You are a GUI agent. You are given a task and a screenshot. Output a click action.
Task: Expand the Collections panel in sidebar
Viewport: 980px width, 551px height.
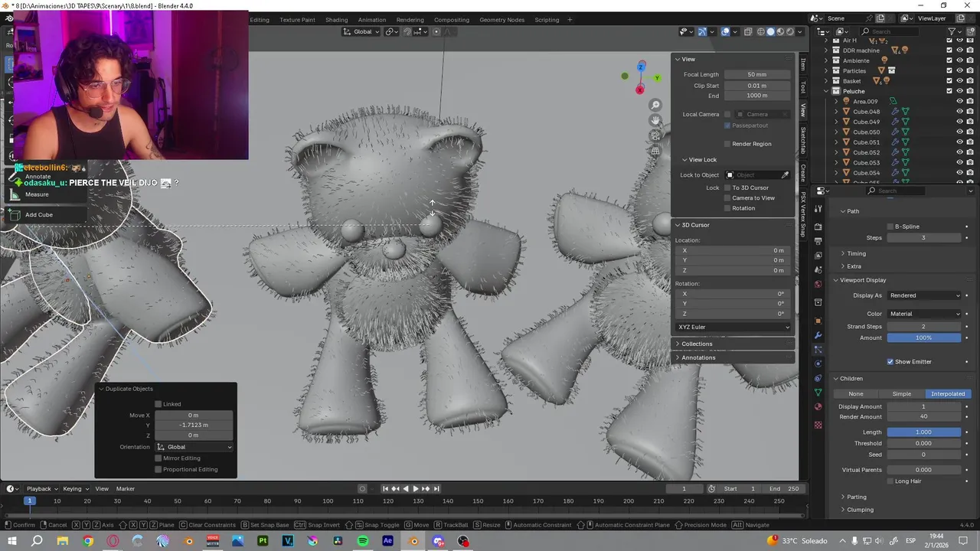click(697, 344)
